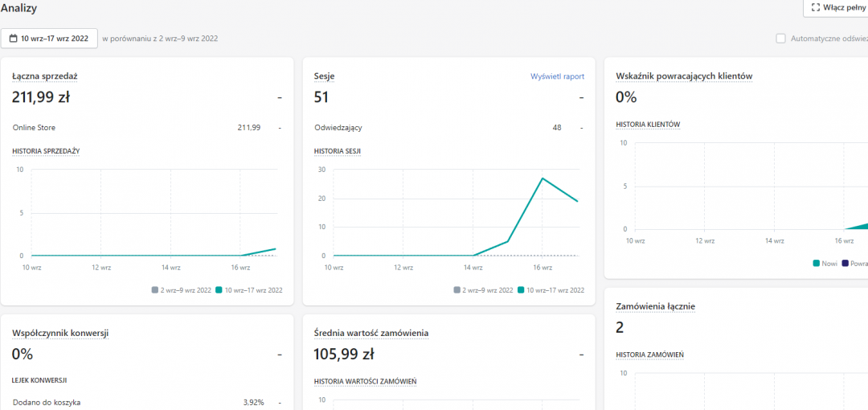The image size is (868, 410).
Task: Click the peak point of sessions chart line
Action: (x=542, y=178)
